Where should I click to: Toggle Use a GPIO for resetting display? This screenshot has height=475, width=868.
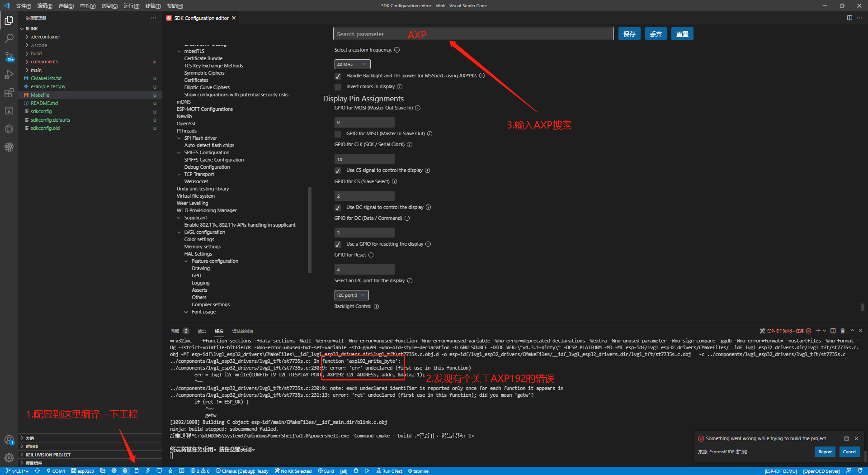tap(338, 244)
